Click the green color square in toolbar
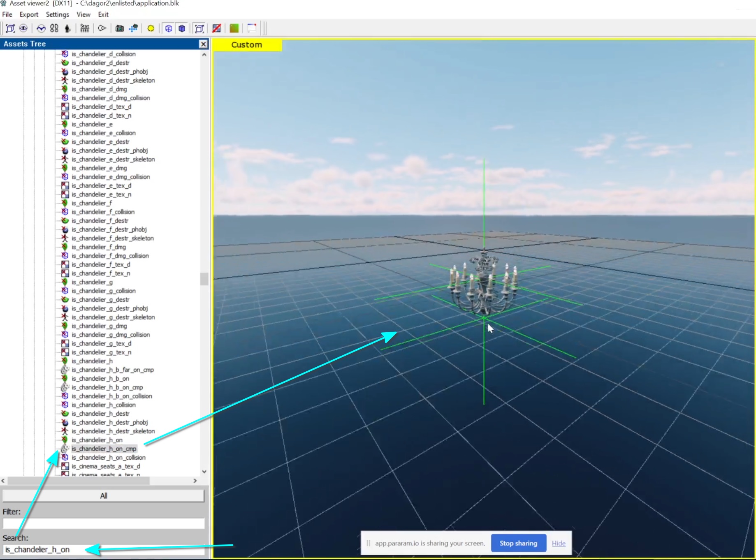This screenshot has height=560, width=756. [234, 28]
